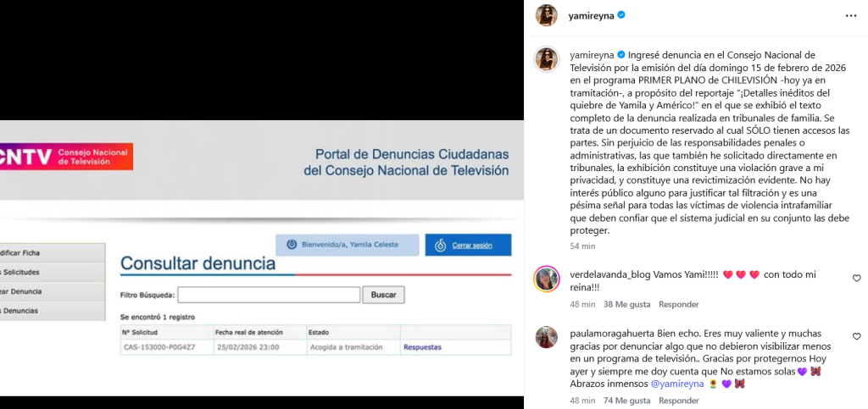The height and width of the screenshot is (409, 868).
Task: Open the three-dots more options menu
Action: coord(851,15)
